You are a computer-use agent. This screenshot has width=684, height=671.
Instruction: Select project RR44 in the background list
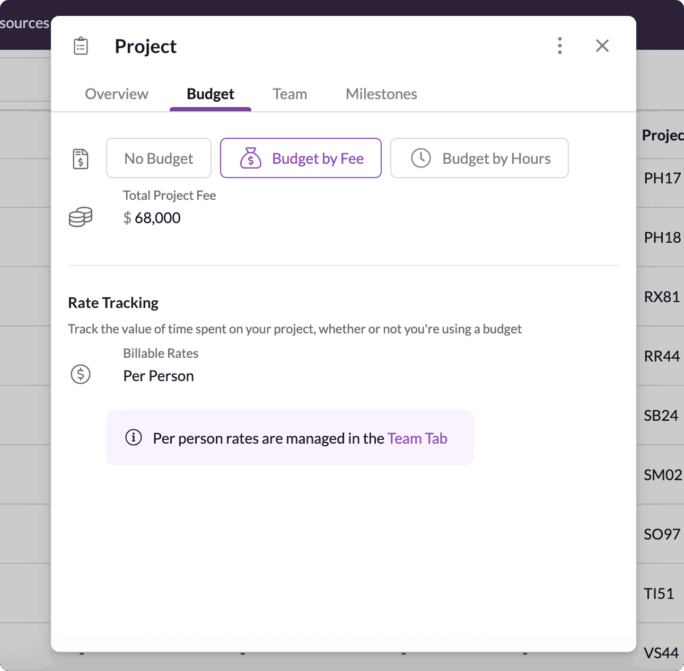(662, 356)
